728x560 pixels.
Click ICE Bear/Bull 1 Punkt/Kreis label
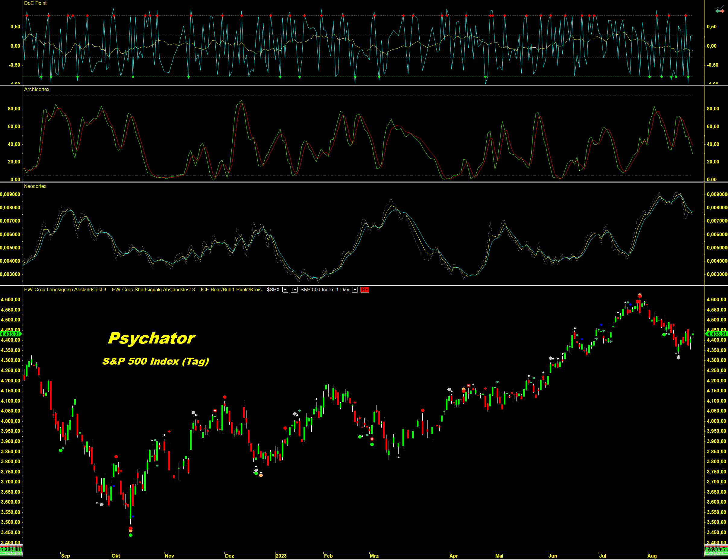[x=231, y=290]
